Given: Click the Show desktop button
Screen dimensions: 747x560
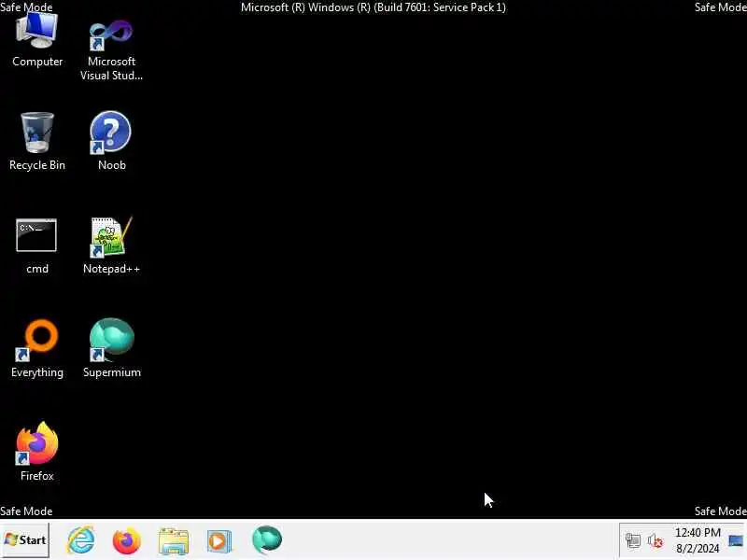Looking at the screenshot, I should 736,540.
